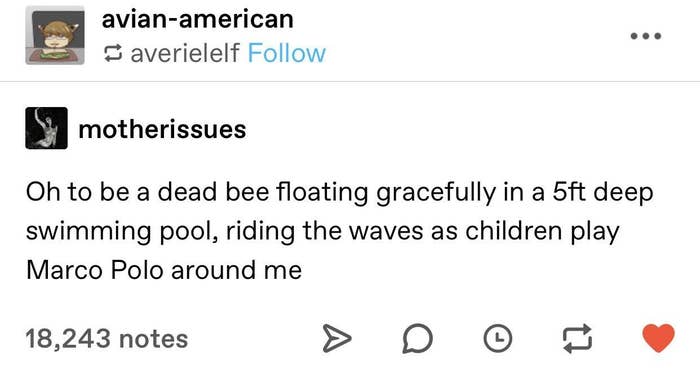Click the small reblog icon beside averielelf
This screenshot has width=700, height=382.
(x=112, y=54)
